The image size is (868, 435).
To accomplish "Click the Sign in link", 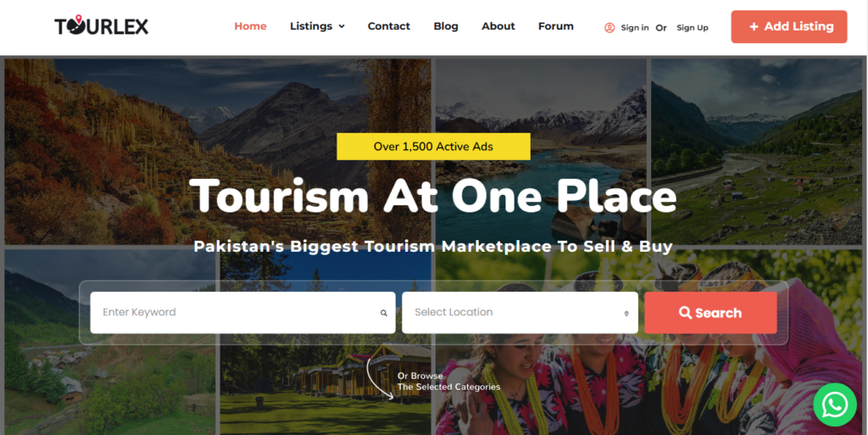I will (635, 28).
